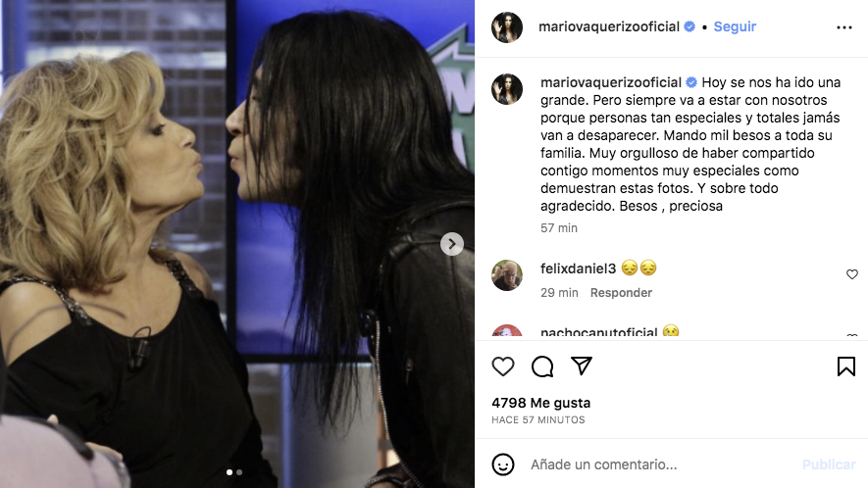Click verified badge next to header username
Screen dimensions: 868x488
tap(689, 26)
